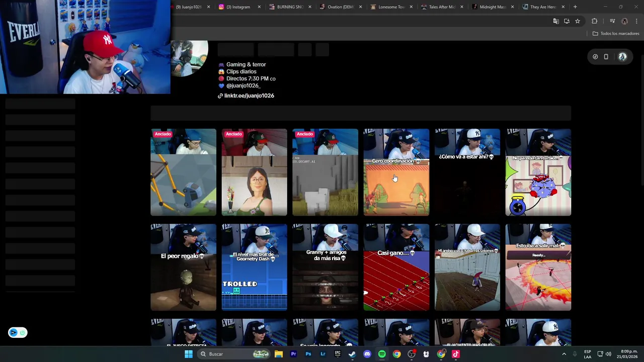Click the volume icon in system tray
The image size is (644, 362).
click(x=608, y=354)
